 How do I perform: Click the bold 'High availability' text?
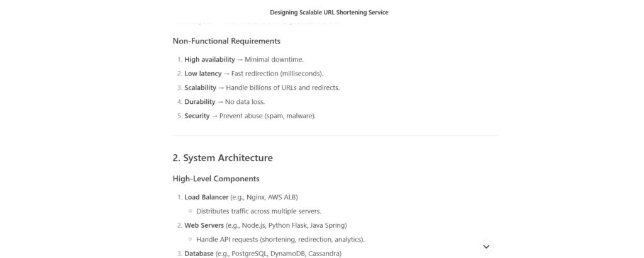pos(209,60)
